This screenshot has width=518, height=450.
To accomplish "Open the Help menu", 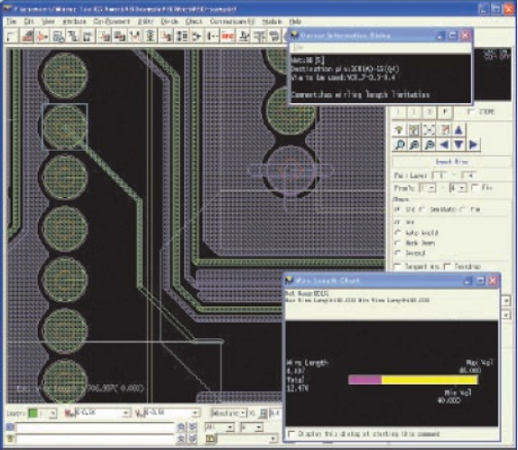I will [x=295, y=21].
